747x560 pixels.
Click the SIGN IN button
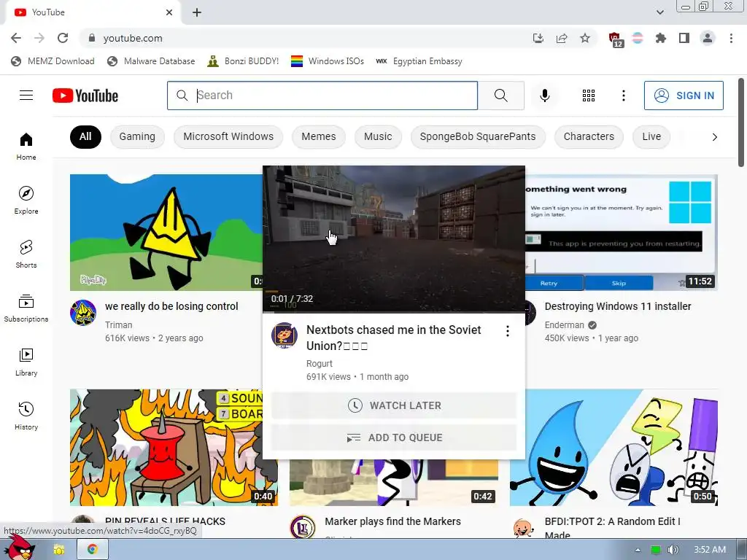(x=684, y=96)
